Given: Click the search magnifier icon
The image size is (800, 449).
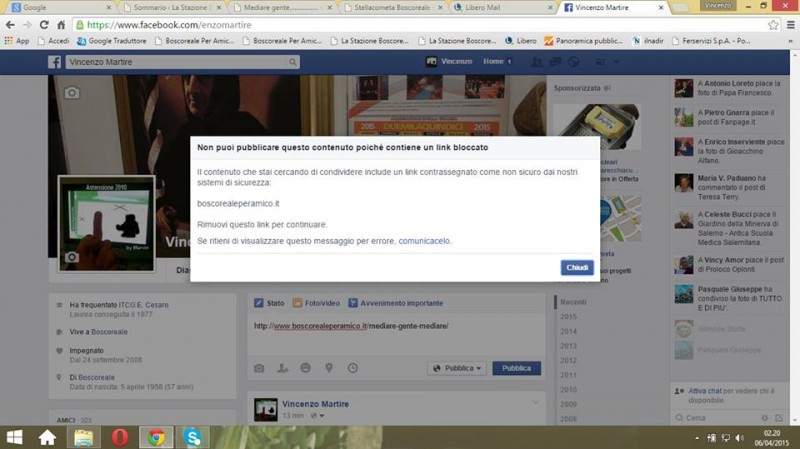Looking at the screenshot, I should (292, 62).
